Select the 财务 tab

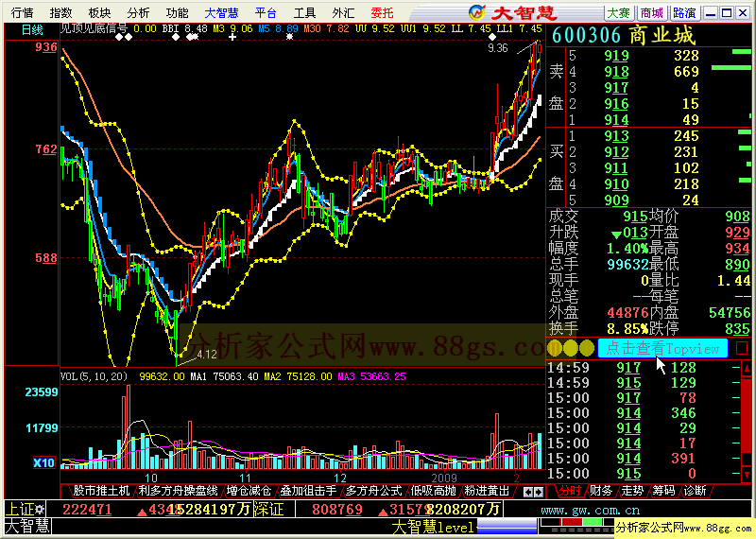(601, 491)
